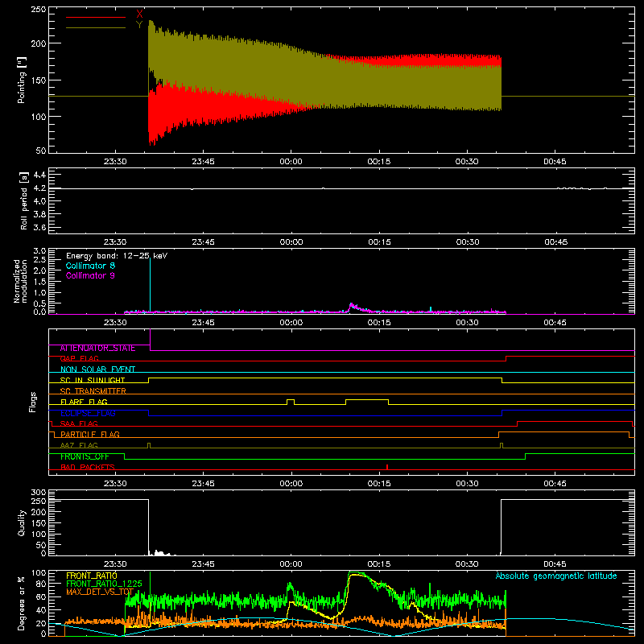Click the '80' tick on Degrees or % axis
644x644 pixels.
pos(41,584)
